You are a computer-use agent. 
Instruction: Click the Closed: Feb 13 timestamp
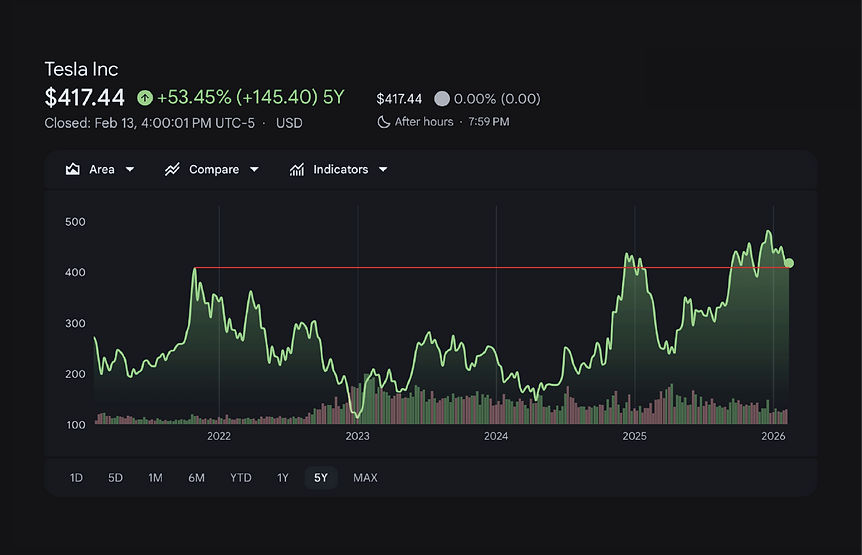[150, 123]
